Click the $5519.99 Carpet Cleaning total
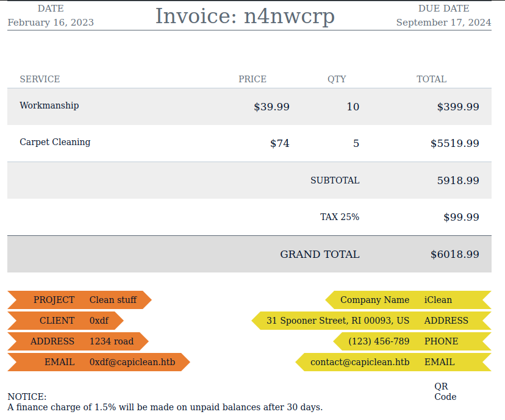 454,144
